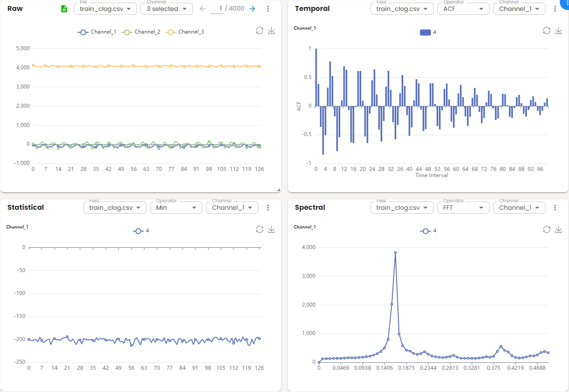Download the Spectral FFT chart
Screen dimensions: 569x392
coord(559,229)
